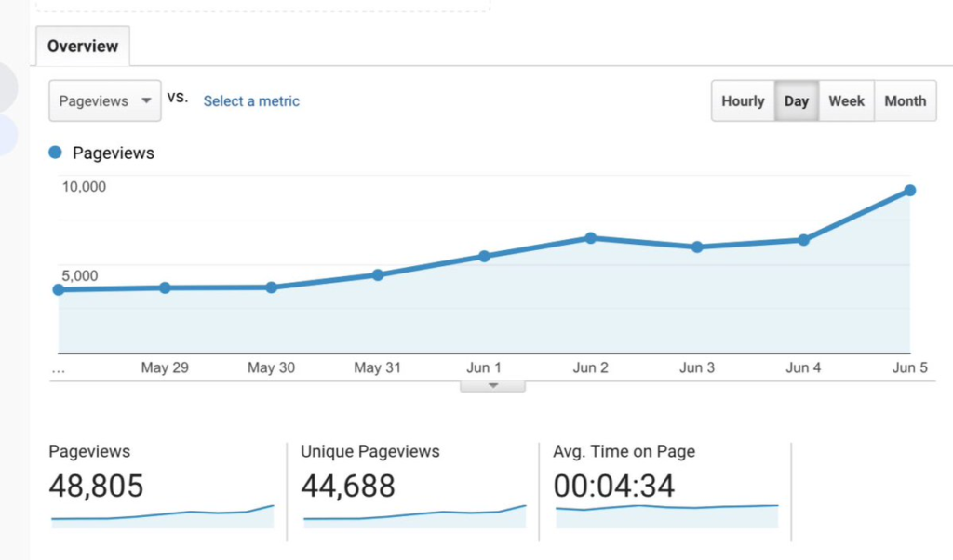The image size is (953, 560).
Task: Click the May 29 data point
Action: click(x=165, y=287)
